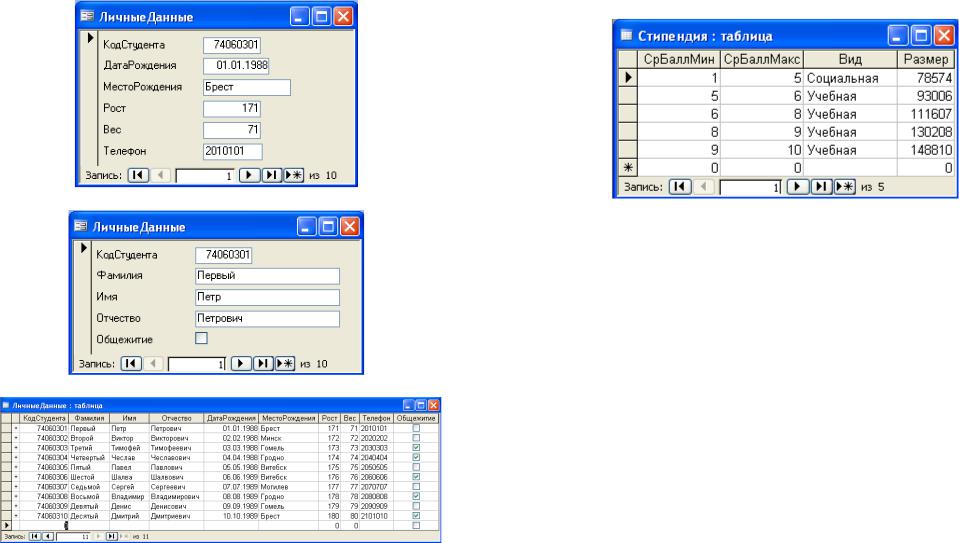Screen dimensions: 959x543
Task: Click the МестоРождения field with Брест
Action: tap(245, 87)
